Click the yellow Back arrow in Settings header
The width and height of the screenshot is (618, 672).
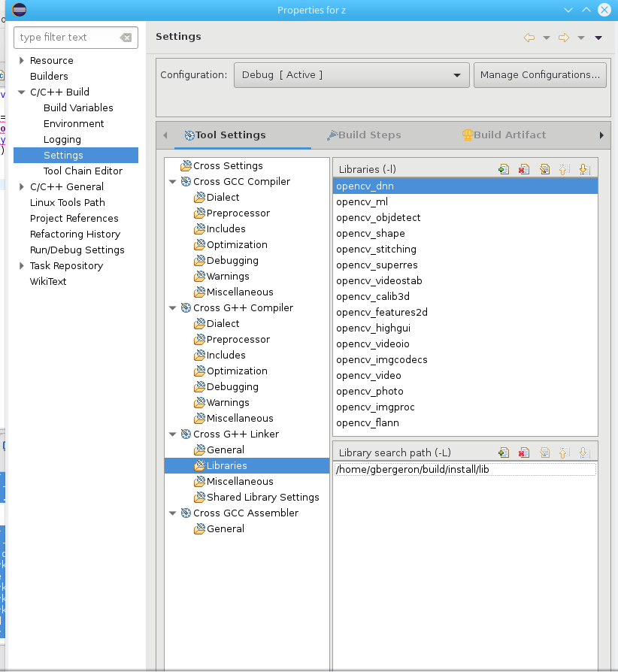529,38
